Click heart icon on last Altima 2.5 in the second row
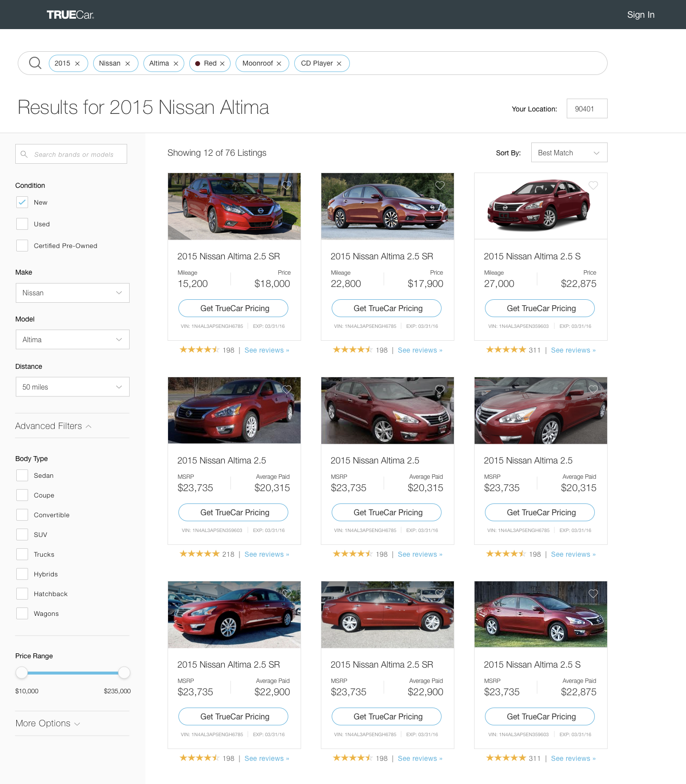686x784 pixels. pos(593,390)
